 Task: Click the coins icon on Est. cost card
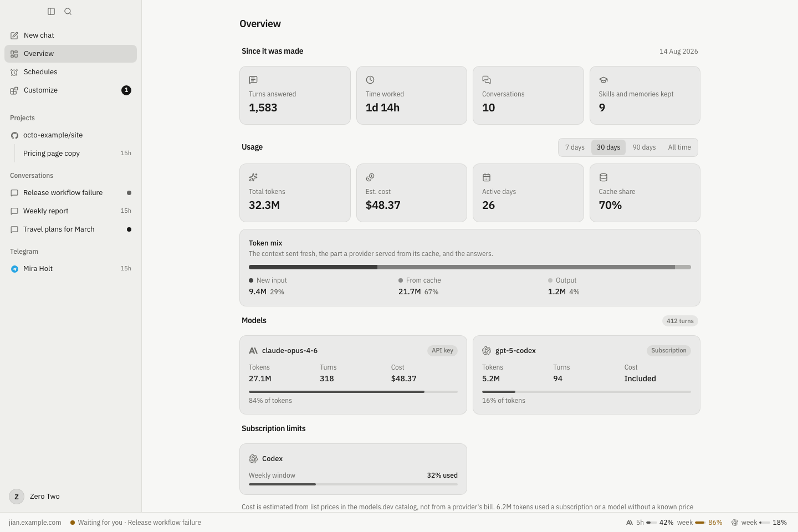click(x=370, y=177)
